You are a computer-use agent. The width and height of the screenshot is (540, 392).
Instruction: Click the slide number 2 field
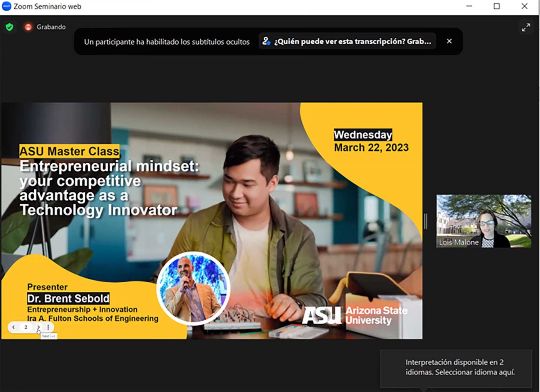[x=26, y=327]
